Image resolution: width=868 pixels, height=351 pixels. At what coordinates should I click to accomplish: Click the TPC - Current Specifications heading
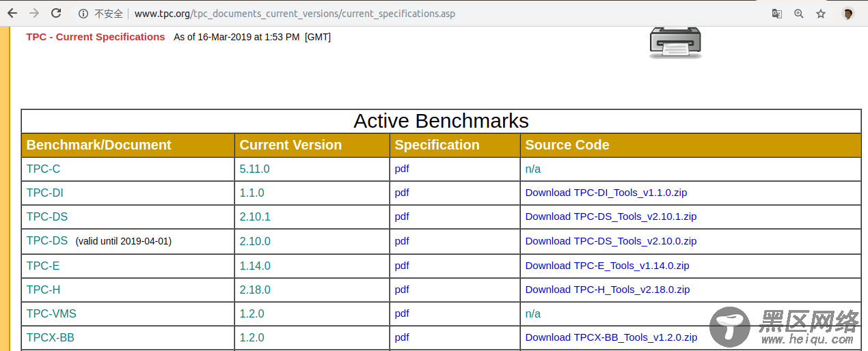click(96, 37)
